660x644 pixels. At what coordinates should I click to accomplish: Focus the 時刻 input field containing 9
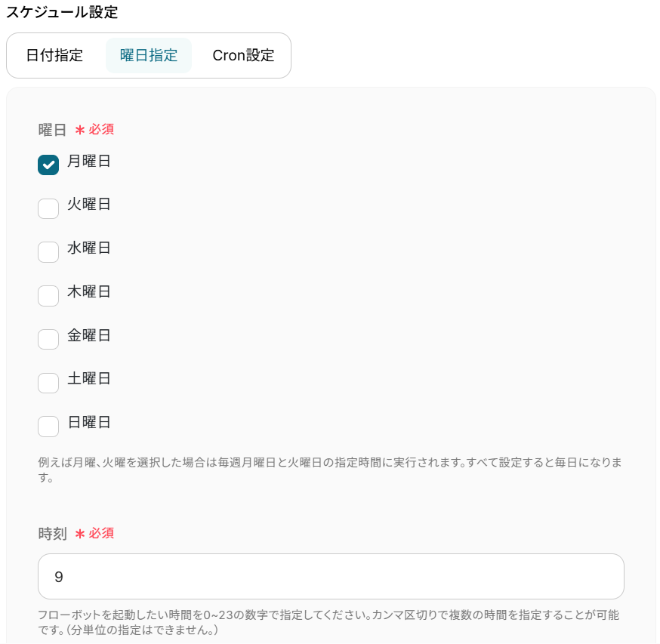(331, 576)
